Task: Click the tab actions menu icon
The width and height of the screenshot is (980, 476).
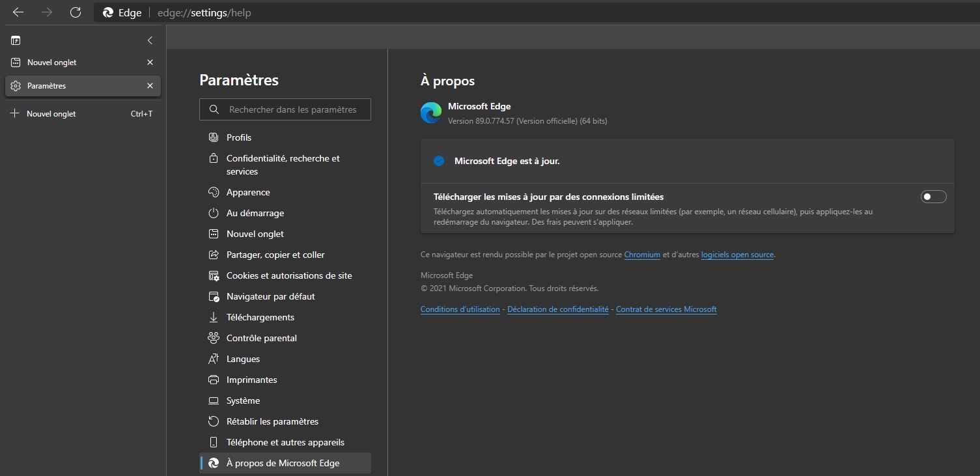Action: [x=16, y=40]
